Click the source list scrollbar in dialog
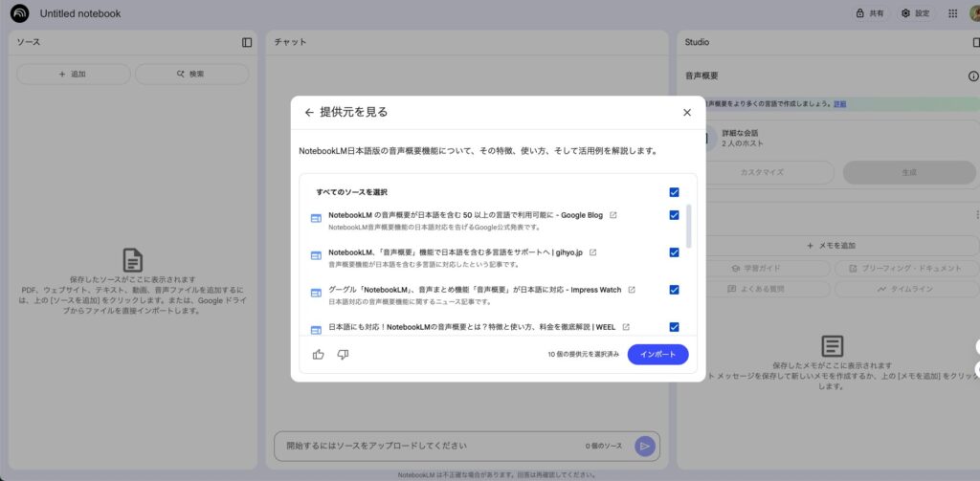 pyautogui.click(x=689, y=226)
